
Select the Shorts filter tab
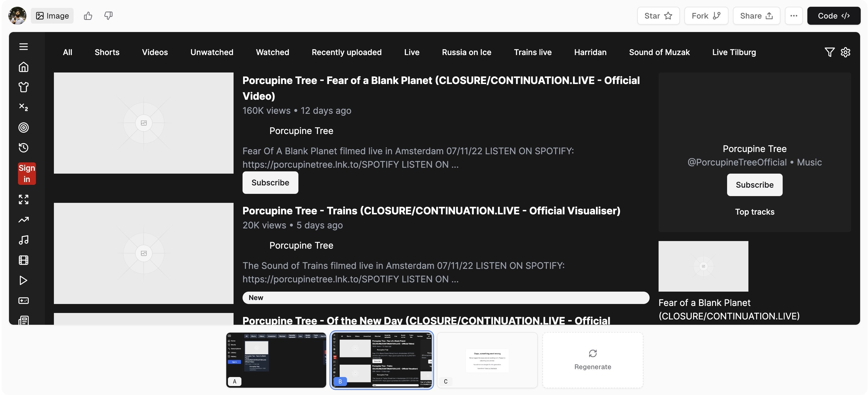click(107, 52)
